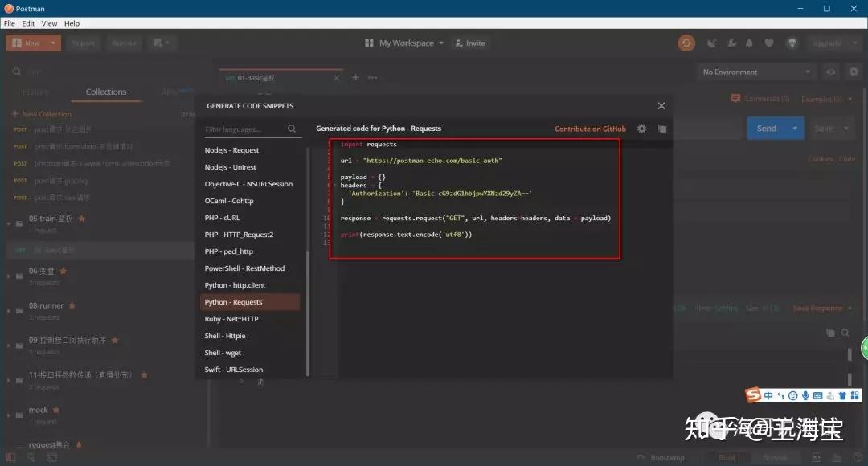Toggle star on 09 collection
Screen dimensions: 868x466
tap(115, 341)
